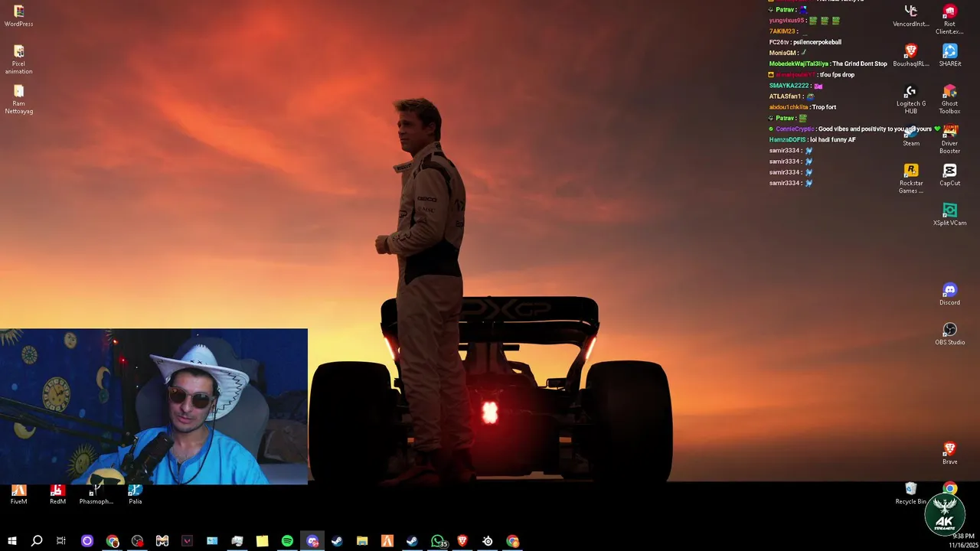Select the Ram Nettoayag desktop file
This screenshot has width=980, height=551.
18,99
